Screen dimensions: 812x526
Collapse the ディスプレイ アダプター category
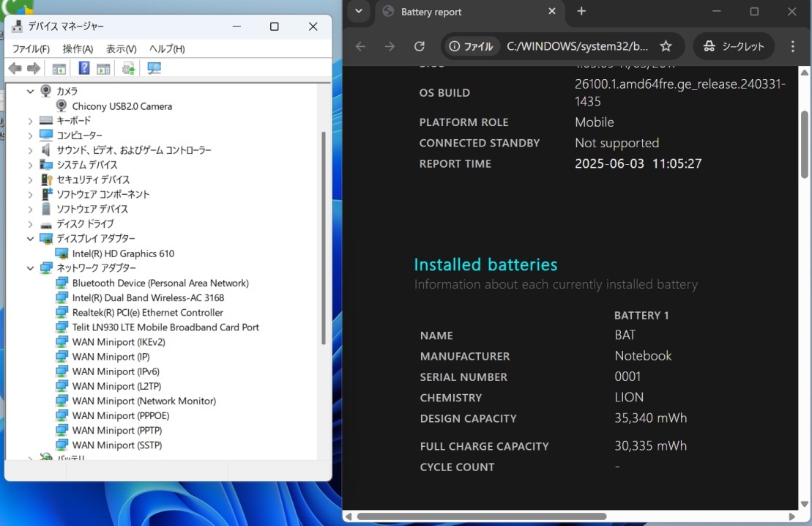pyautogui.click(x=30, y=239)
